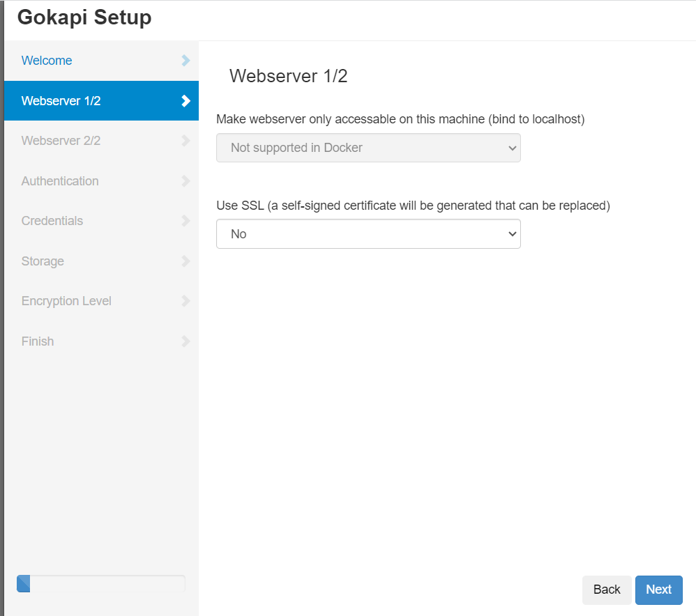The image size is (696, 616).
Task: Click chevron arrow next to Encryption Level
Action: tap(186, 301)
